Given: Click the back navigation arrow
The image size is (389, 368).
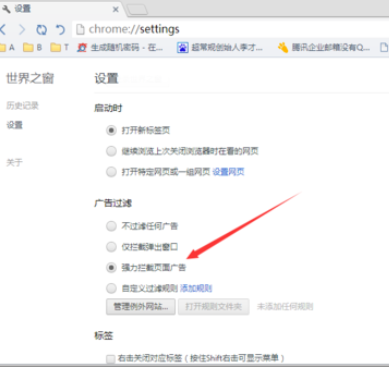Looking at the screenshot, I should coord(3,30).
